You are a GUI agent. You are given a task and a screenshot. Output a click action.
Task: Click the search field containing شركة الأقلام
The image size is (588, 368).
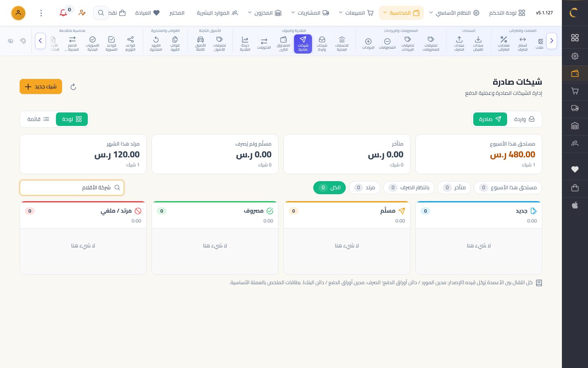pyautogui.click(x=72, y=188)
